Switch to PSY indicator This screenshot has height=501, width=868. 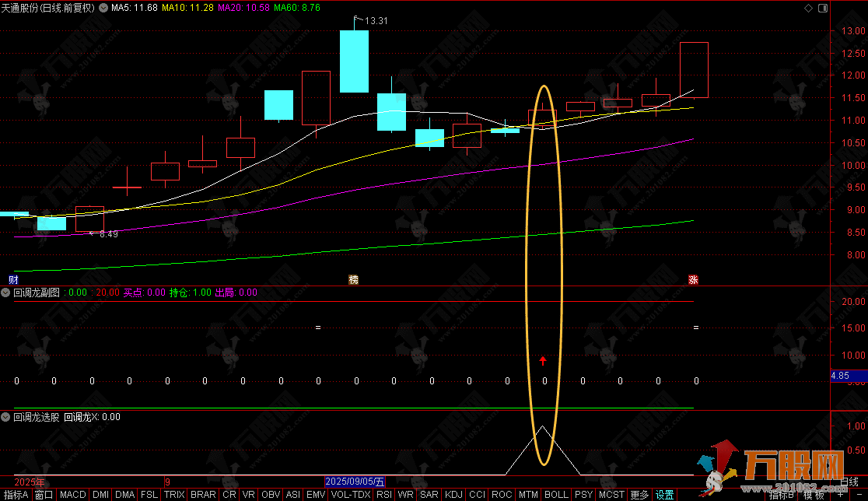[583, 494]
